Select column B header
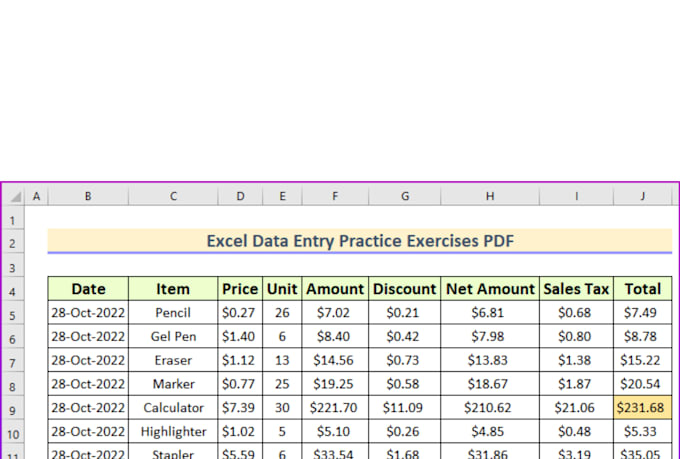The width and height of the screenshot is (680, 459). point(88,197)
